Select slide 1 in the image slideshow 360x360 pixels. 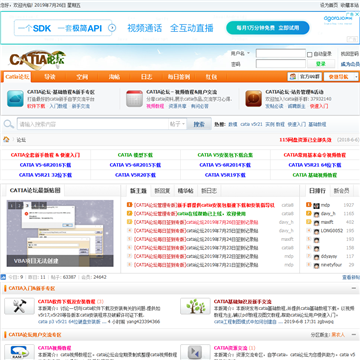12,205
